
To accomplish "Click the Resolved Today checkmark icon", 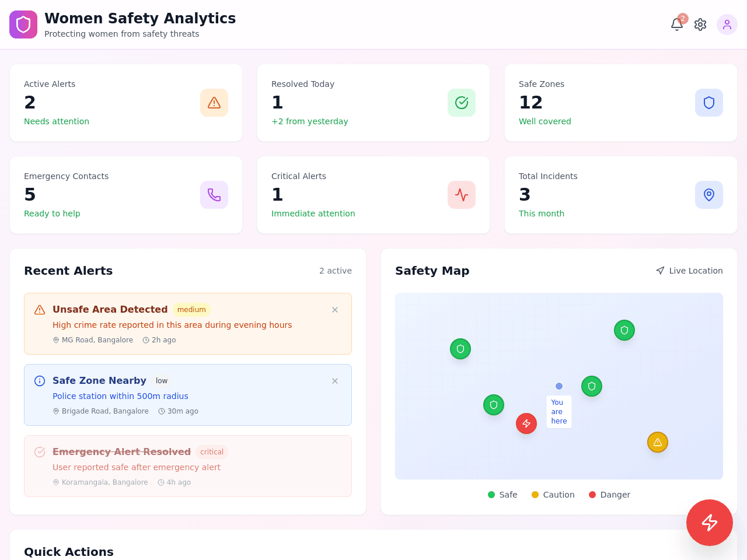I will 462,103.
